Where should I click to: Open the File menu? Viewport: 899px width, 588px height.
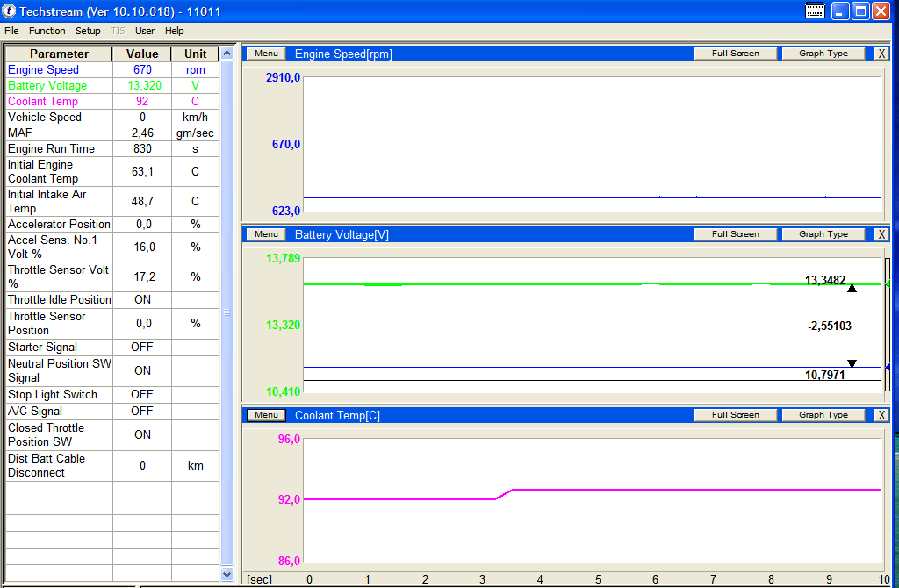coord(11,31)
